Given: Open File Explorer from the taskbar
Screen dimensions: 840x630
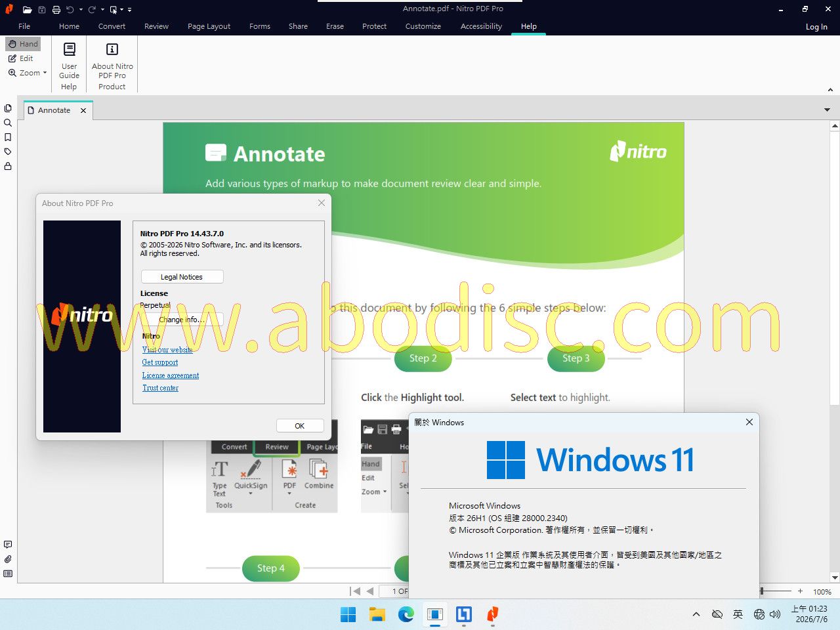Looking at the screenshot, I should pyautogui.click(x=377, y=614).
